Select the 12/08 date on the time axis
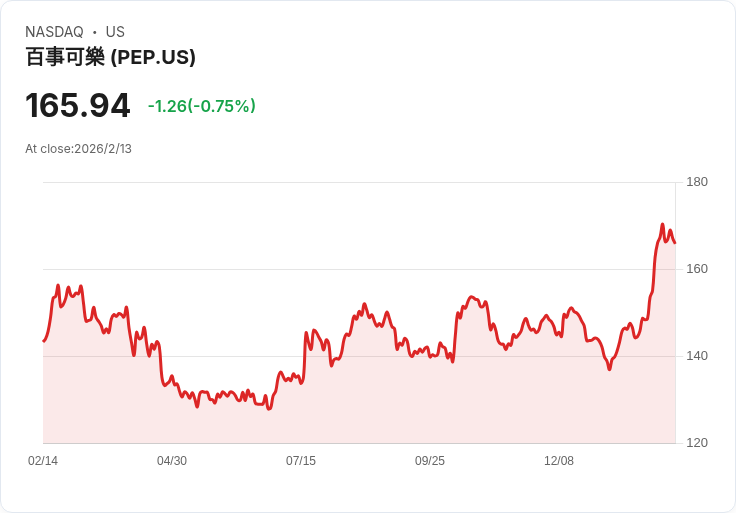Image resolution: width=736 pixels, height=513 pixels. (x=559, y=461)
